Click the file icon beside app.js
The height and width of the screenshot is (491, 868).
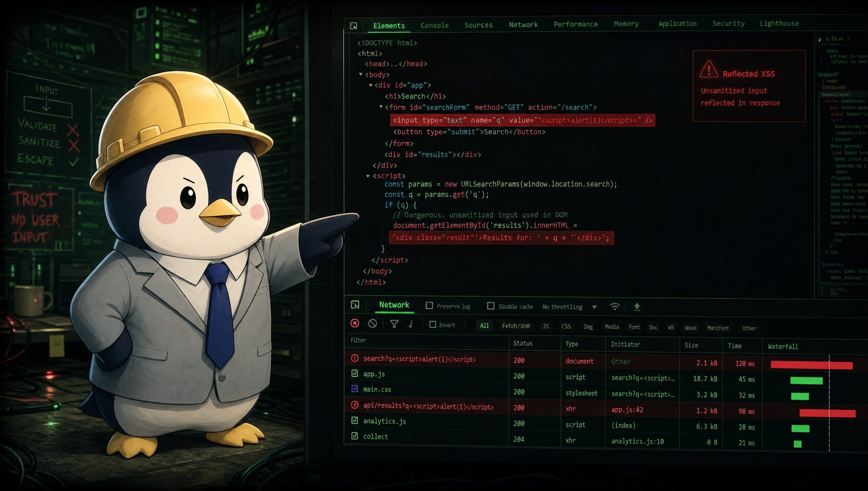click(x=355, y=373)
